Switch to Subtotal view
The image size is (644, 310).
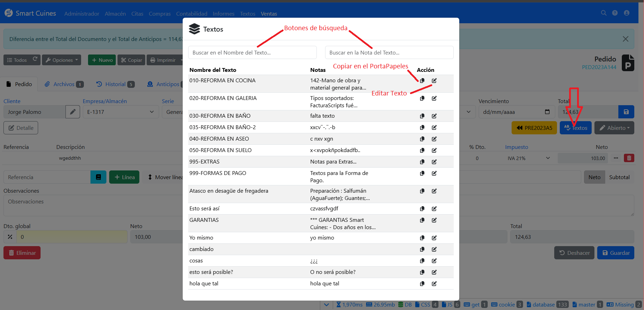tap(619, 177)
